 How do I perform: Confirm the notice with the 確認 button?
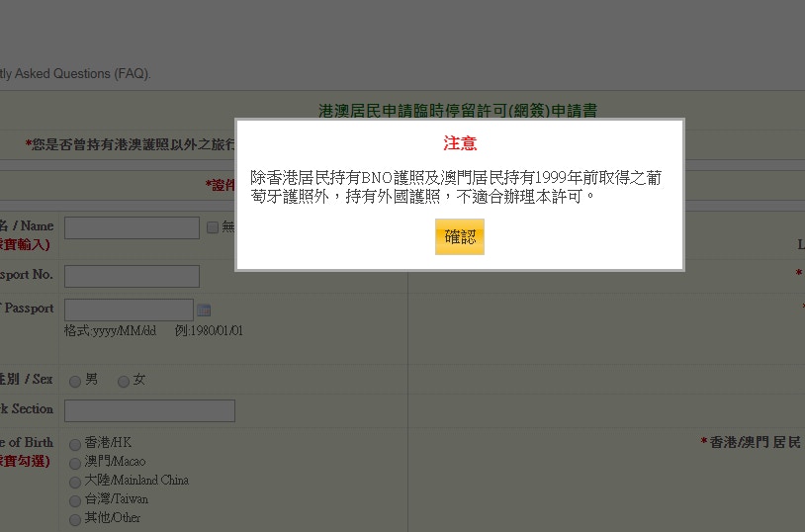click(x=460, y=236)
